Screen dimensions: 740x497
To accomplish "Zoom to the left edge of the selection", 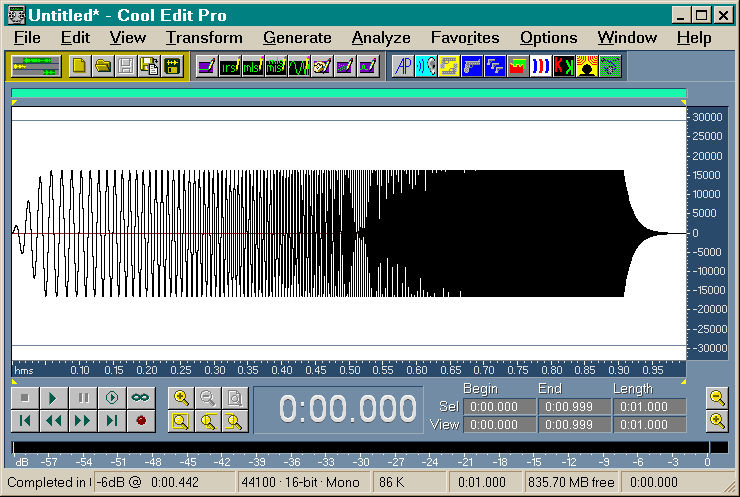I will tap(208, 421).
